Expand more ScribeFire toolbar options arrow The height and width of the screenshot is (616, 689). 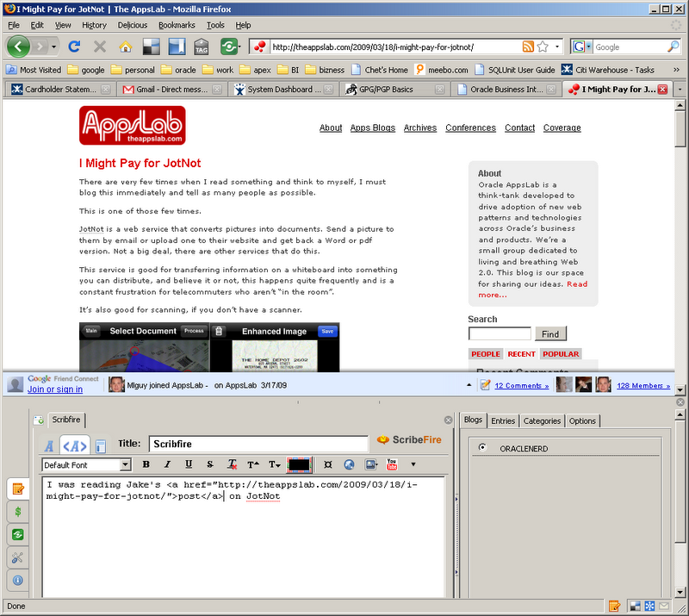click(413, 464)
